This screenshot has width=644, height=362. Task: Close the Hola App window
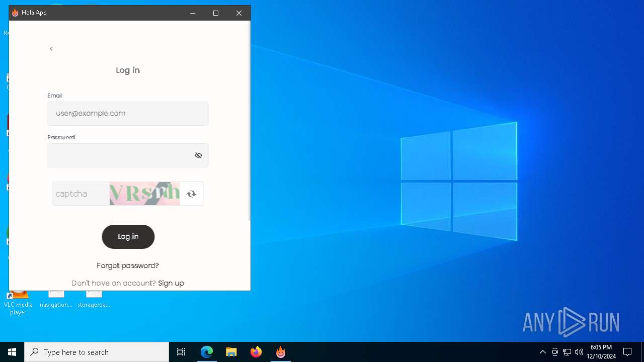click(x=239, y=13)
